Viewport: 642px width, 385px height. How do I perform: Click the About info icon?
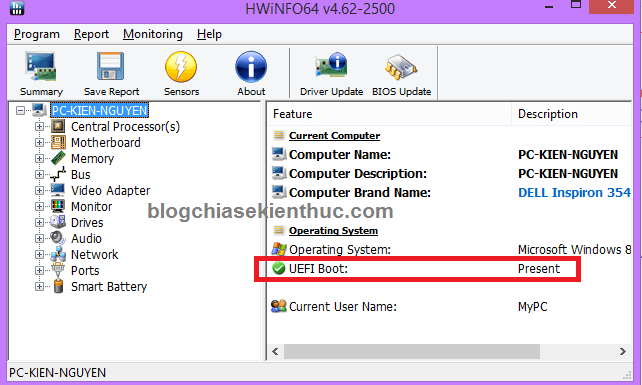click(251, 67)
